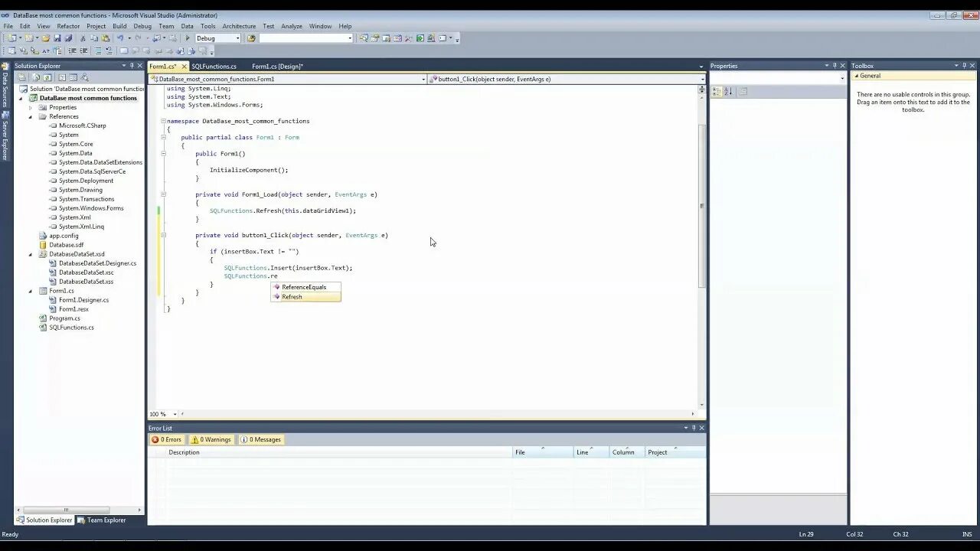Open the Analyze menu
The width and height of the screenshot is (980, 551).
(x=292, y=26)
